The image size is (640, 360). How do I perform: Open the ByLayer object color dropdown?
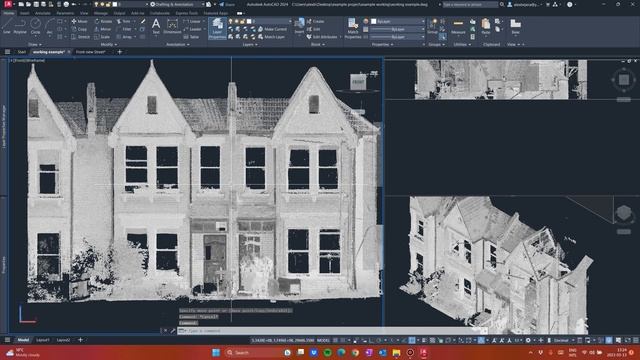tap(398, 21)
